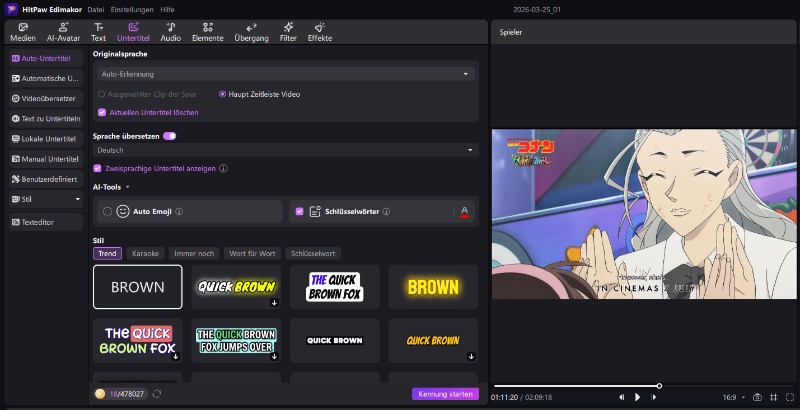Image resolution: width=800 pixels, height=410 pixels.
Task: Choose the colorful THE QUICK BROWN FOX style
Action: coord(138,340)
